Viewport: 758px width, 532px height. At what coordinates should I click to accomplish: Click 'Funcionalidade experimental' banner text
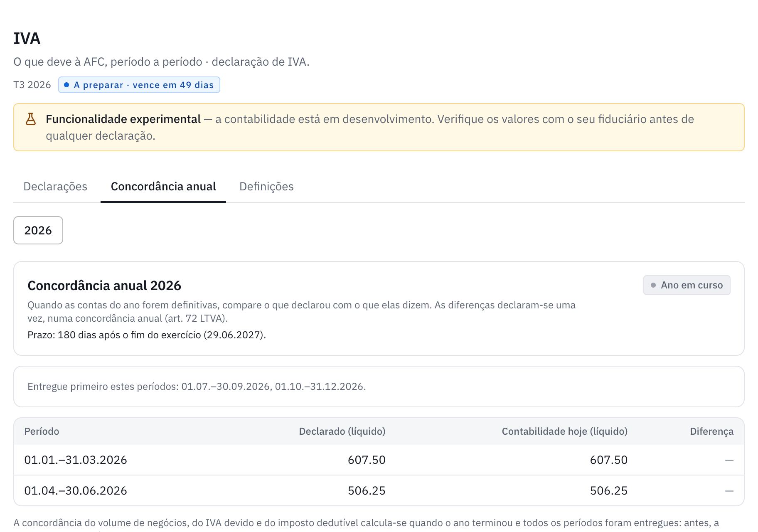[x=123, y=119]
